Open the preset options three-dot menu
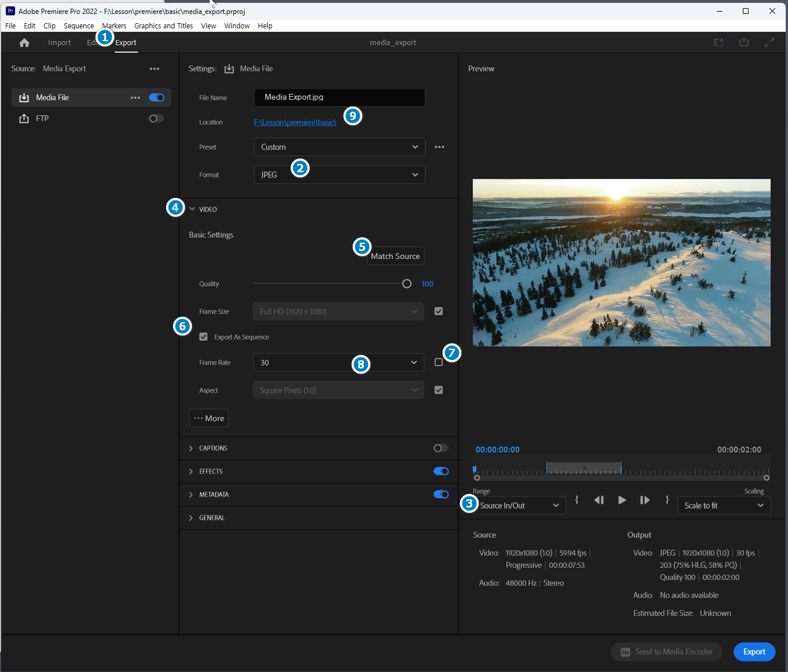The width and height of the screenshot is (788, 672). [440, 147]
